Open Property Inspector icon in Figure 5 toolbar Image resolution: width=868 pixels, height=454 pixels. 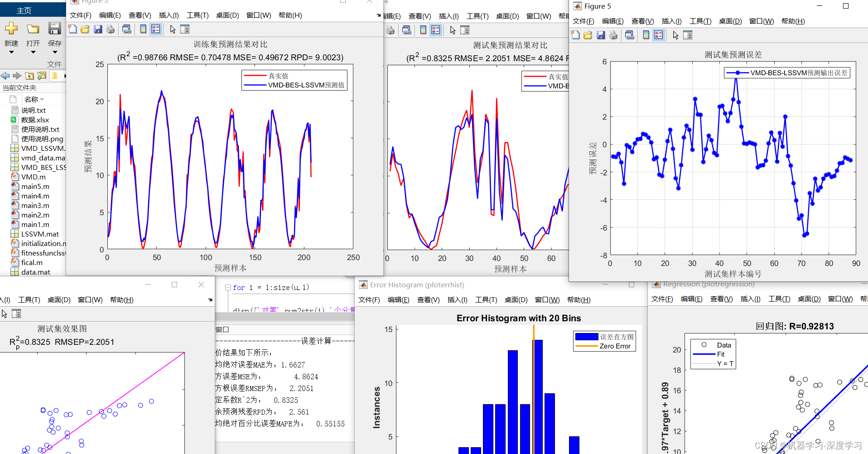(688, 35)
